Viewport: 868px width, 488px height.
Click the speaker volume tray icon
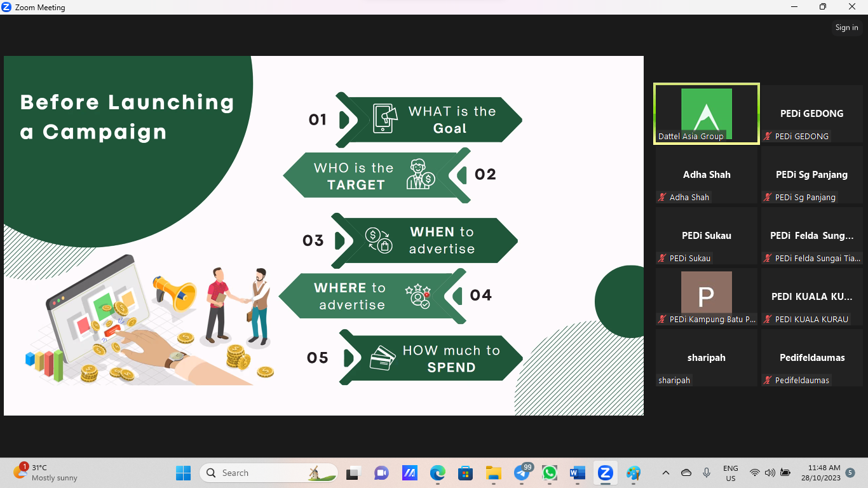770,473
